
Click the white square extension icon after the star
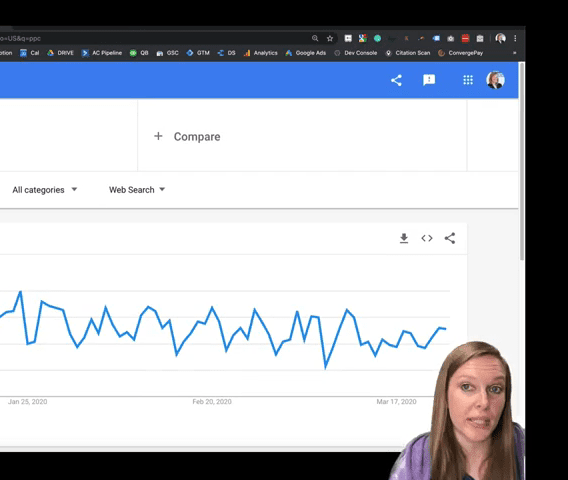pyautogui.click(x=348, y=38)
